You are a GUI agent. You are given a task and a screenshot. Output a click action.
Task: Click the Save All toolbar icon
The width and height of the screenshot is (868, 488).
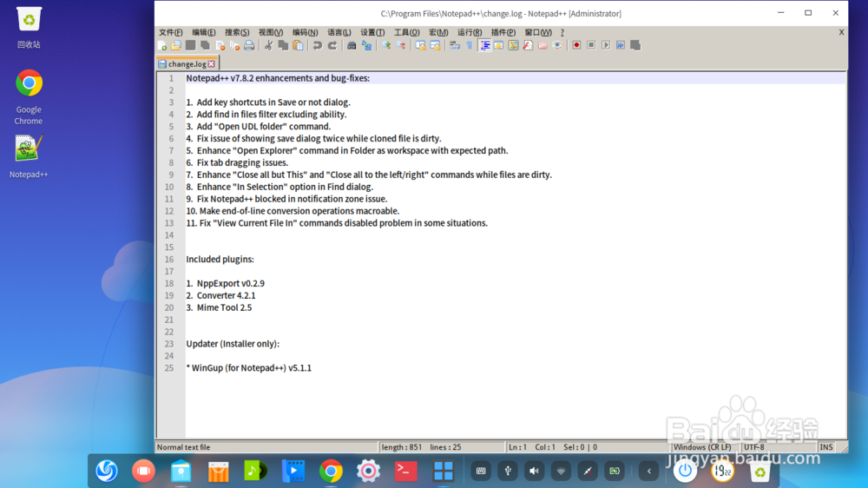coord(206,45)
